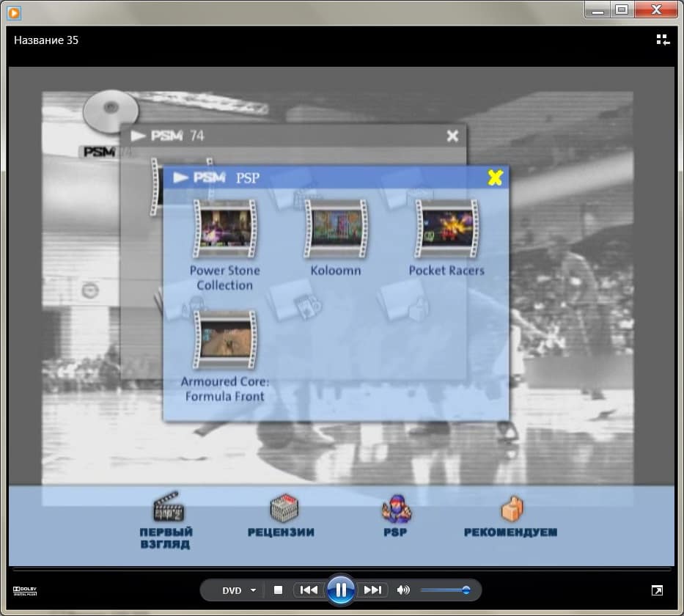Open the Первый взгляд clapperboard icon
Image resolution: width=684 pixels, height=616 pixels.
168,507
